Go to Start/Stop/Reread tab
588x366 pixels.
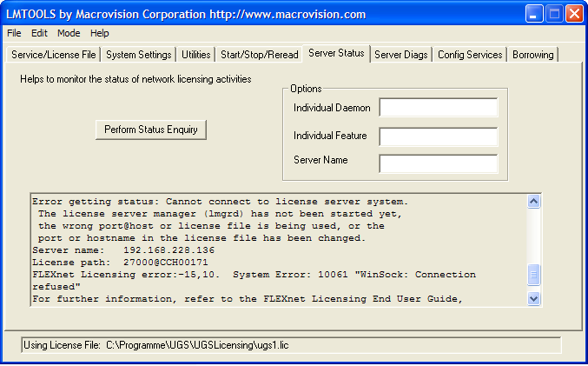pyautogui.click(x=259, y=55)
